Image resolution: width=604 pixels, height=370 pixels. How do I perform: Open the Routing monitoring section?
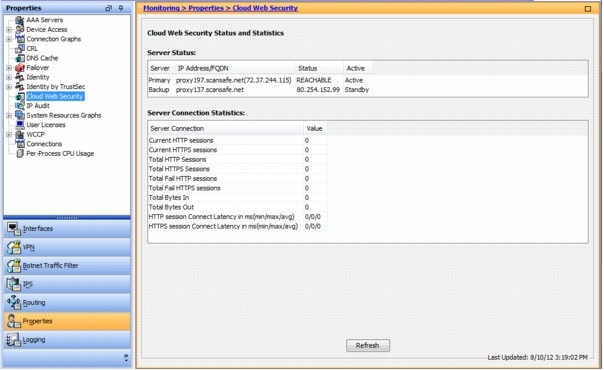(67, 303)
